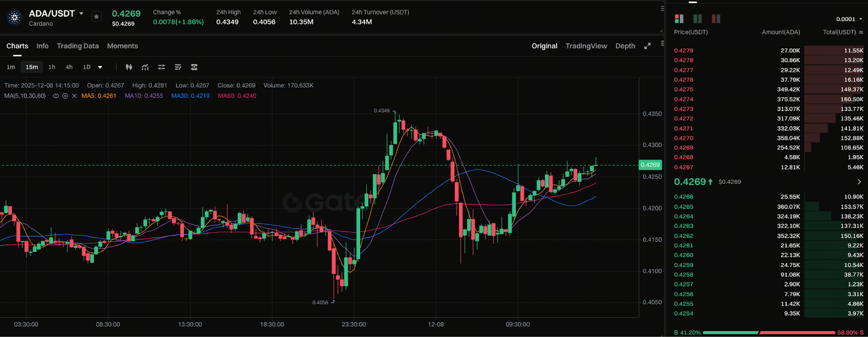The image size is (868, 337).
Task: Open the ADA/USDT pair selector dropdown
Action: pos(81,14)
